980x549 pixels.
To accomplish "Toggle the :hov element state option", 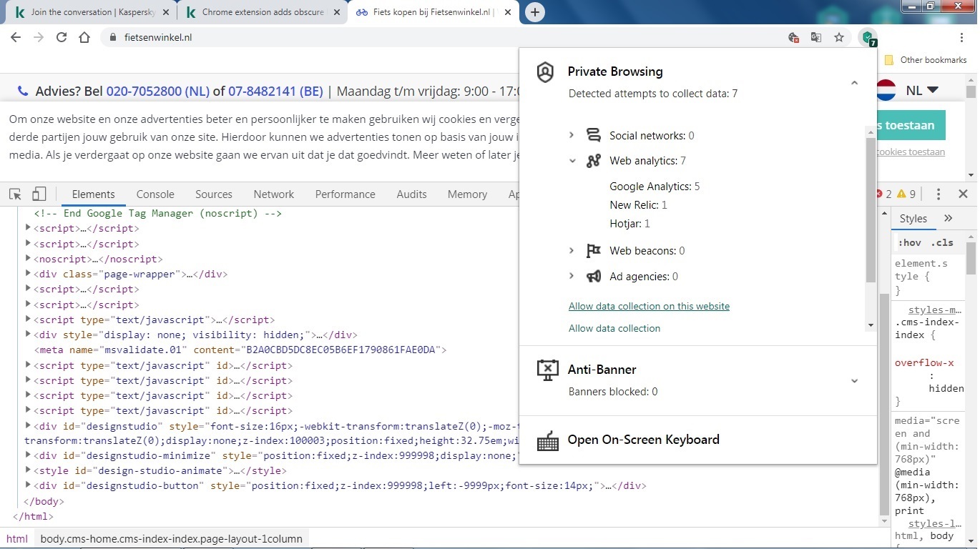I will (x=910, y=243).
